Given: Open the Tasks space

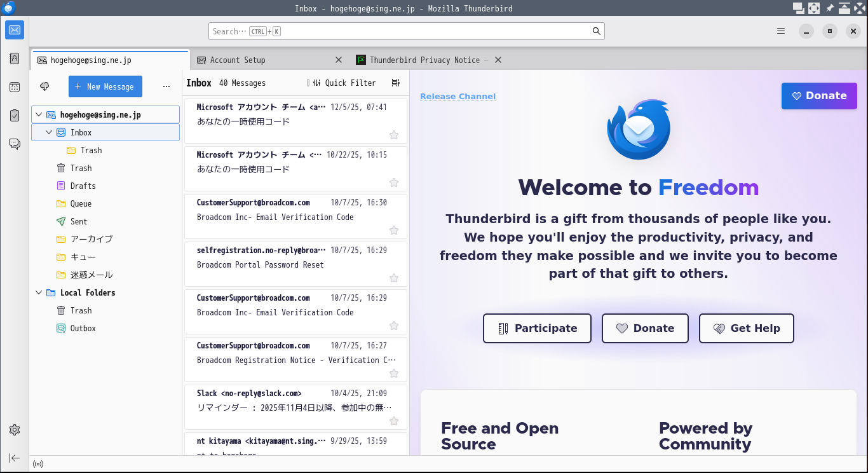Looking at the screenshot, I should 15,116.
